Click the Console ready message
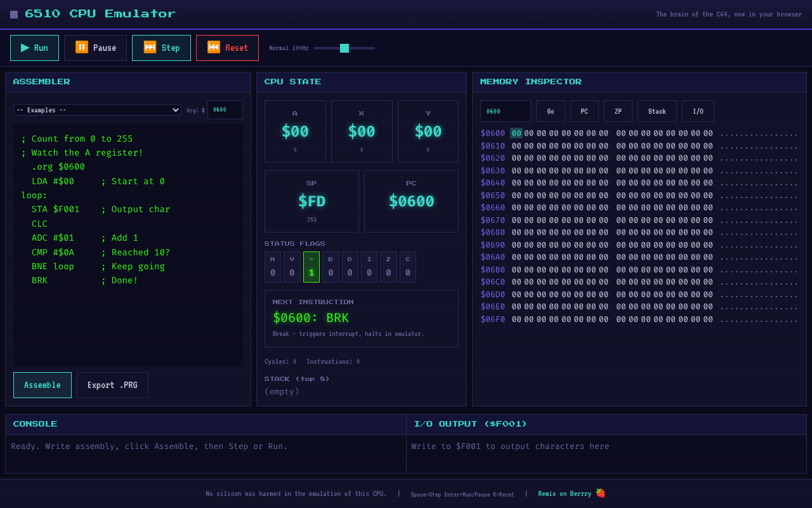Image resolution: width=812 pixels, height=508 pixels. click(149, 446)
